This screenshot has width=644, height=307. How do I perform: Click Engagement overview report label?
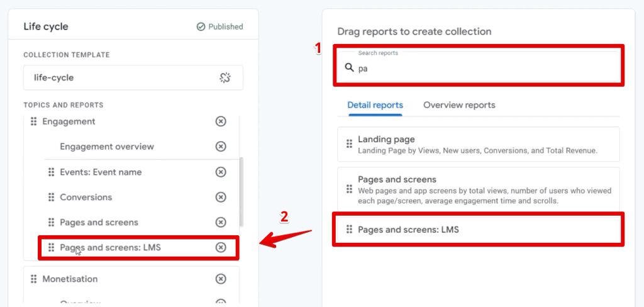107,147
